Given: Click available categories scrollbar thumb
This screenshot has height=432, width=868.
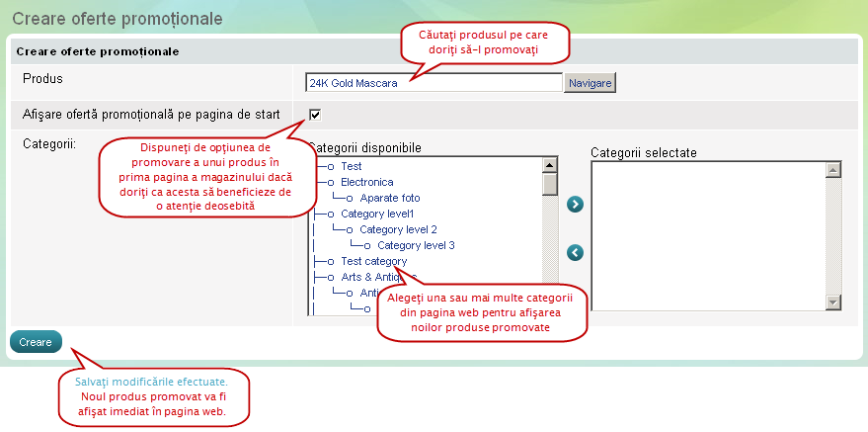Looking at the screenshot, I should click(x=550, y=185).
